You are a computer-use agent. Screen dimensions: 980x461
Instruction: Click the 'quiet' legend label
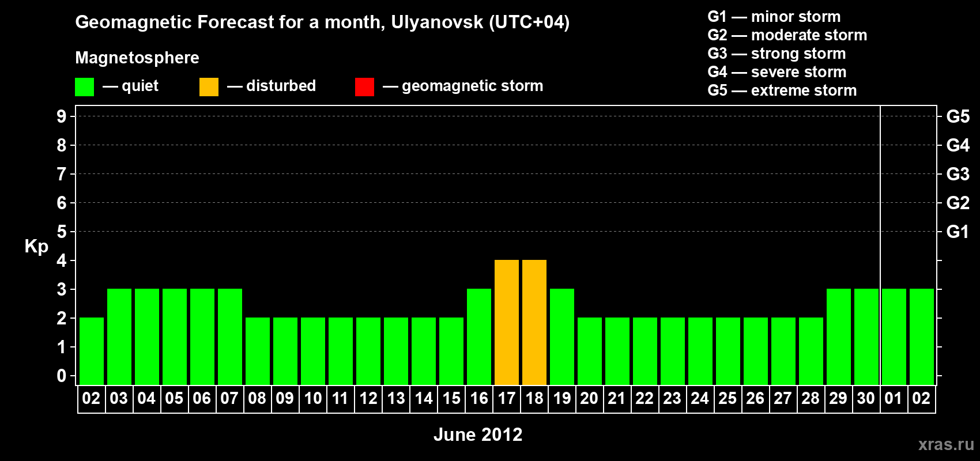(x=140, y=86)
